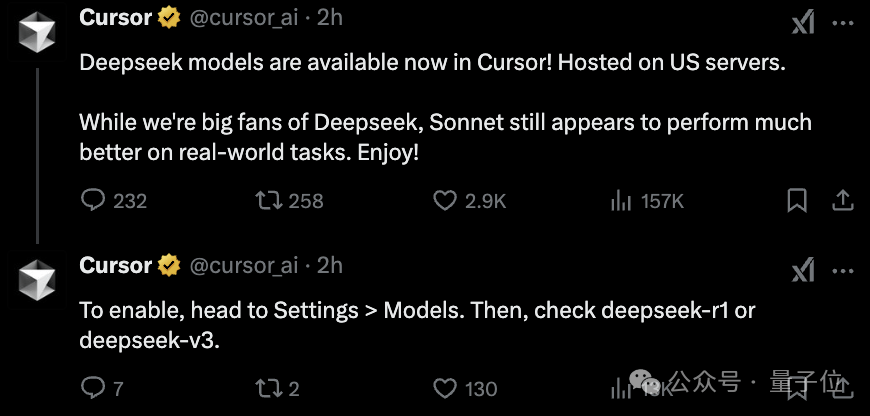Bookmark the first Cursor tweet

coord(797,201)
